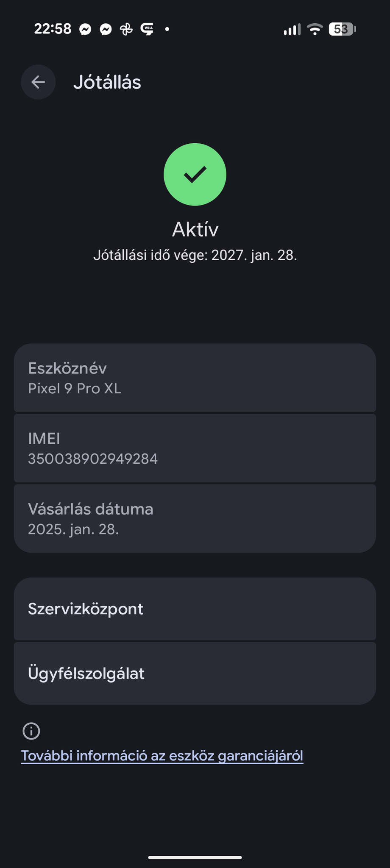
Task: Tap the Jótállás page title
Action: (107, 82)
